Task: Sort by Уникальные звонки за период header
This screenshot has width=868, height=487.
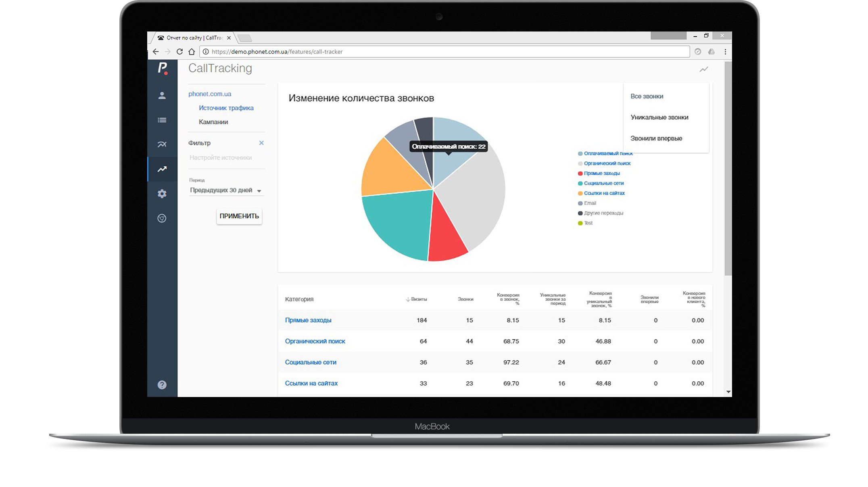Action: point(553,299)
